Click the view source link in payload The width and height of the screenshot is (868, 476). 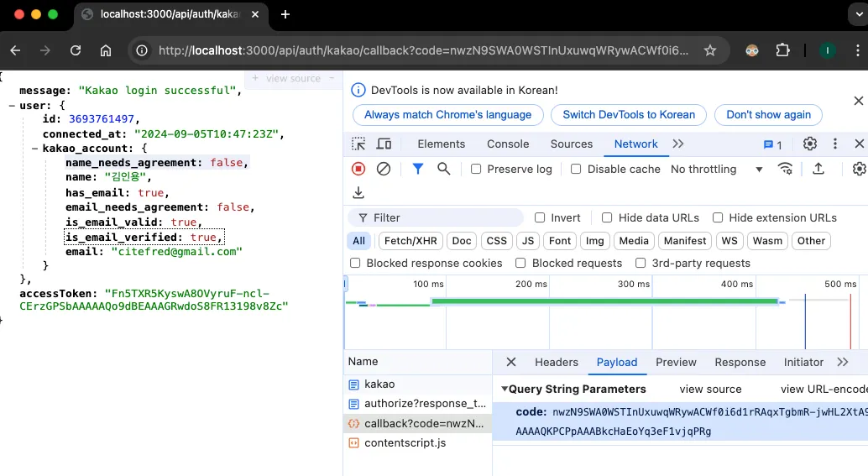pos(710,390)
